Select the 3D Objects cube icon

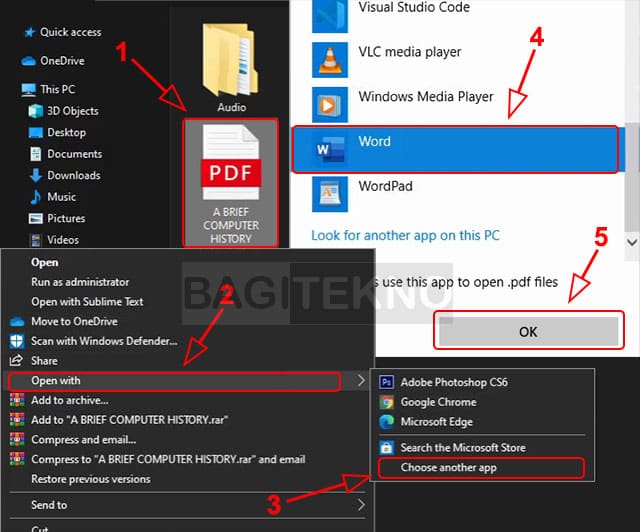[36, 111]
